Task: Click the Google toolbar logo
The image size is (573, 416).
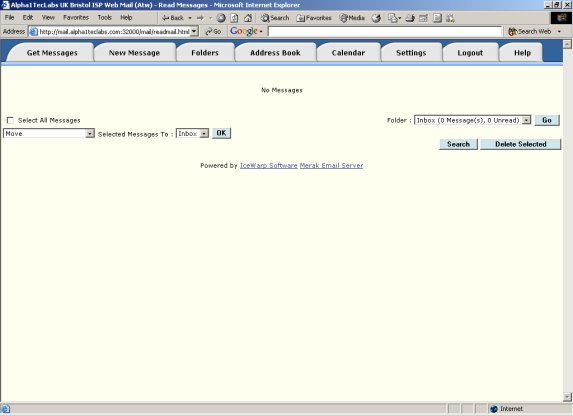Action: 244,31
